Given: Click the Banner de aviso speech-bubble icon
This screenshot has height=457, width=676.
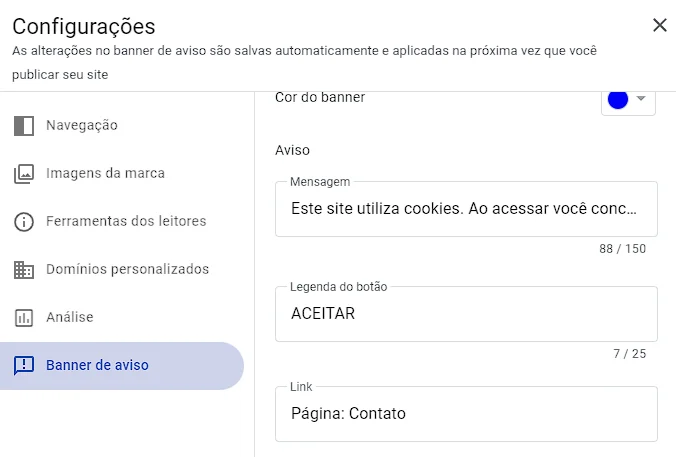Looking at the screenshot, I should [x=23, y=365].
